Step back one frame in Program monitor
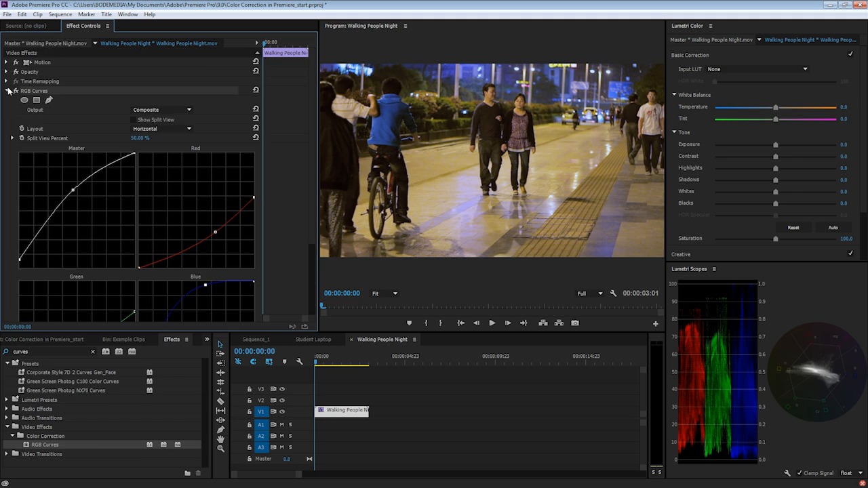868x488 pixels. (x=476, y=323)
